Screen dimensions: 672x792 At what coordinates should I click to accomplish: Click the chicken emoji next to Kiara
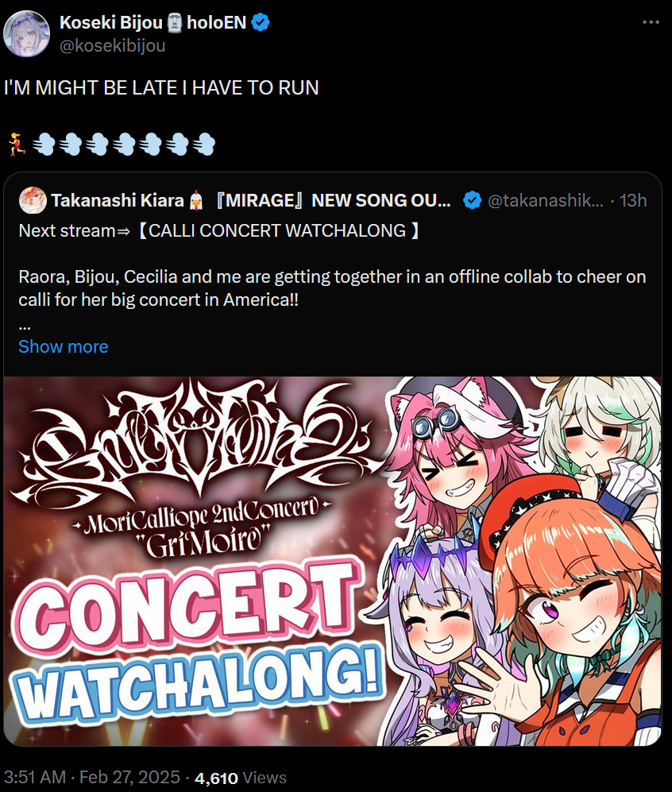(196, 200)
